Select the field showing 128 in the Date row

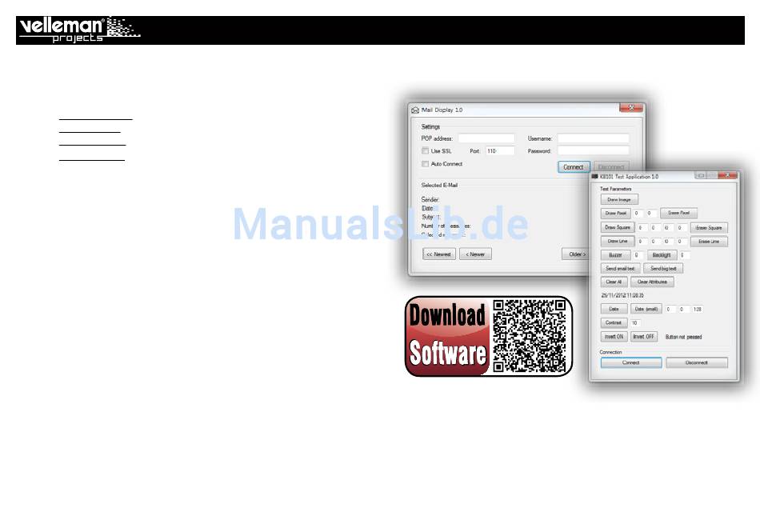[698, 309]
